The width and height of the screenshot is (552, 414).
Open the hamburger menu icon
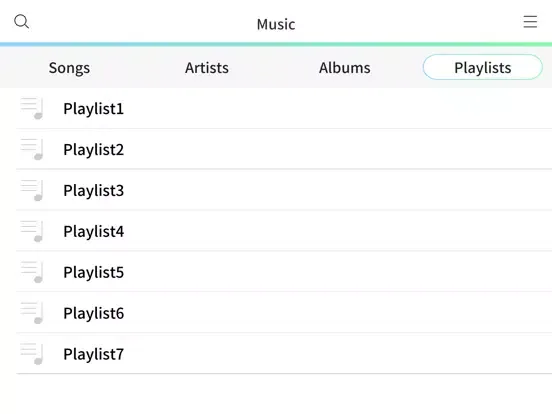(x=530, y=22)
